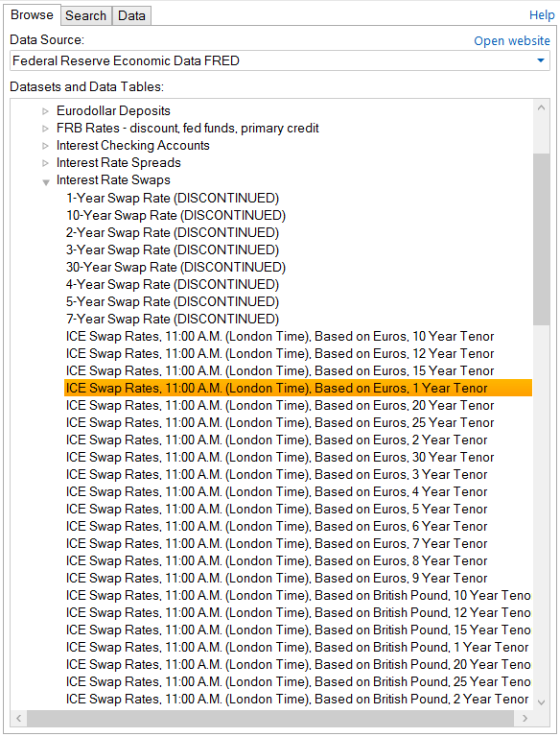Switch to the Browse tab
Image resolution: width=560 pixels, height=737 pixels.
(32, 15)
